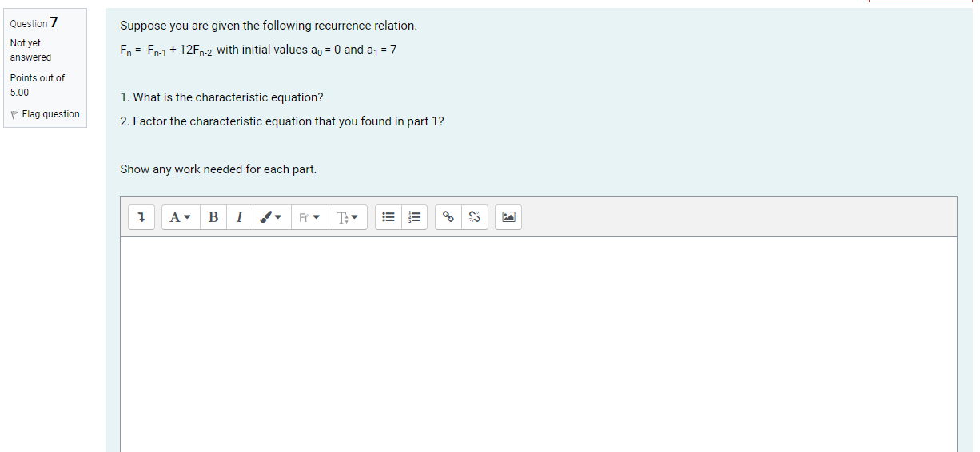Click the "Show any work needed" text
This screenshot has width=980, height=452.
[218, 169]
